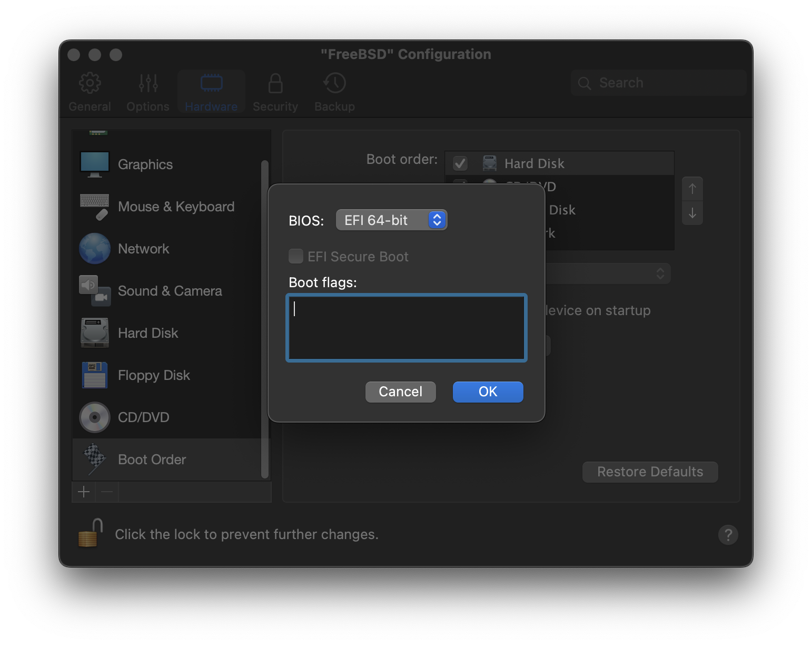Select the Sound & Camera icon
Image resolution: width=812 pixels, height=645 pixels.
[x=95, y=291]
